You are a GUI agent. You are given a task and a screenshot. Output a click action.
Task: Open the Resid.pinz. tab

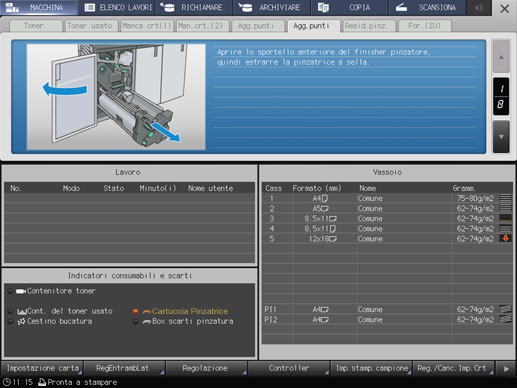(367, 26)
